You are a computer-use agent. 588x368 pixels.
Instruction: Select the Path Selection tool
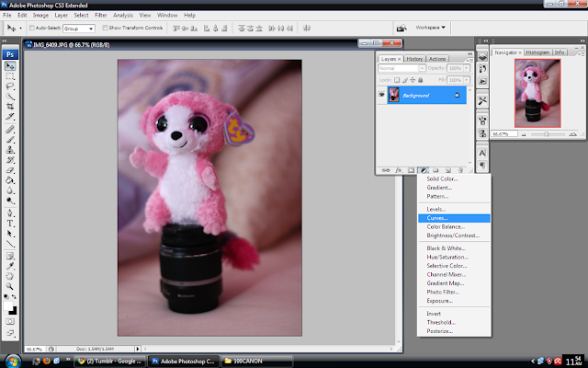10,234
